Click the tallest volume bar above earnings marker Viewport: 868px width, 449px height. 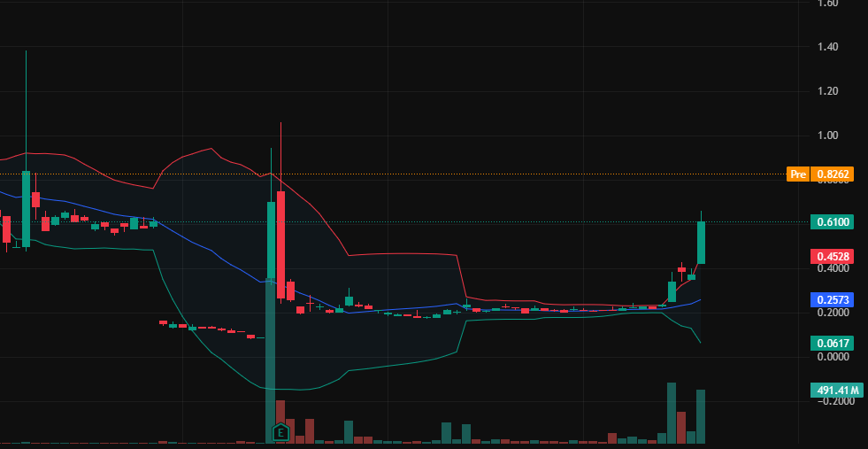[271, 360]
